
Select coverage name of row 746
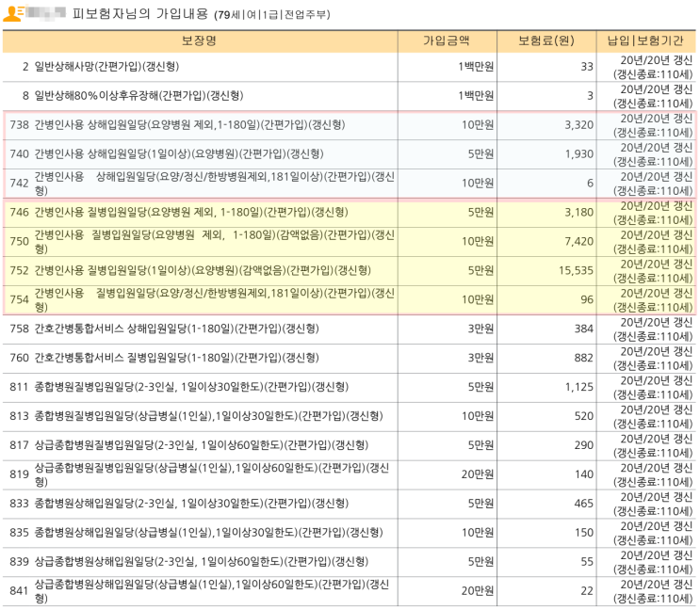point(191,212)
